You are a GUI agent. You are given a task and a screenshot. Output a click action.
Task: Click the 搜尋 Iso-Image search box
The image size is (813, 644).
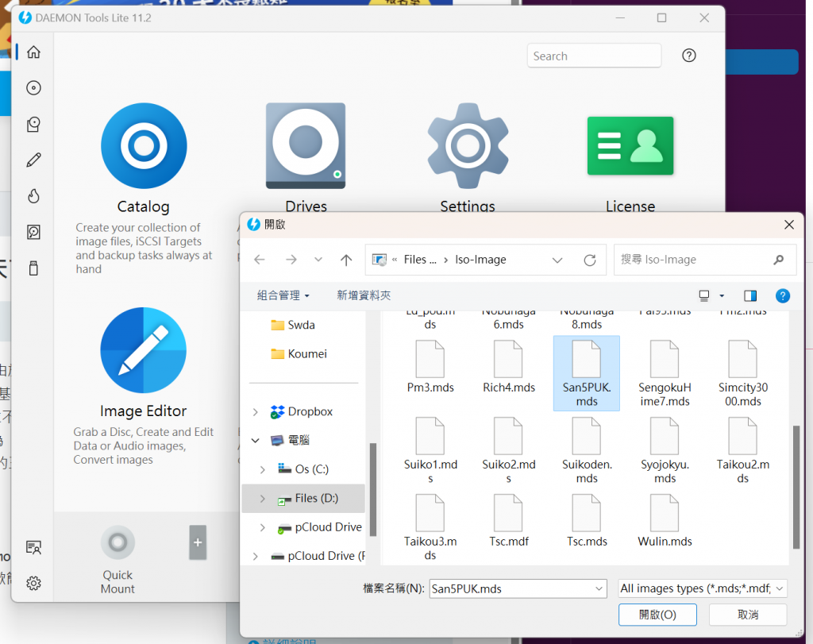click(x=705, y=260)
